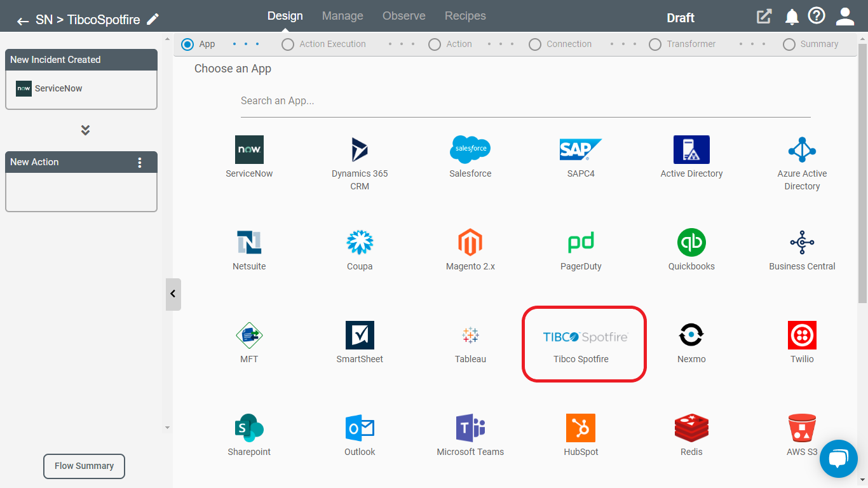
Task: Choose the Active Directory app icon
Action: pyautogui.click(x=691, y=149)
